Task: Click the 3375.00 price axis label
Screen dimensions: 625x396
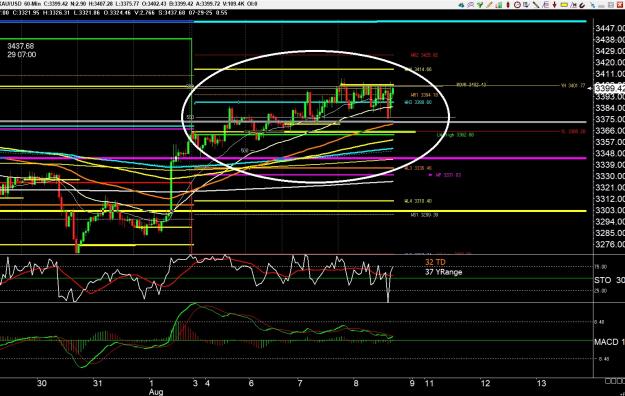Action: 610,119
